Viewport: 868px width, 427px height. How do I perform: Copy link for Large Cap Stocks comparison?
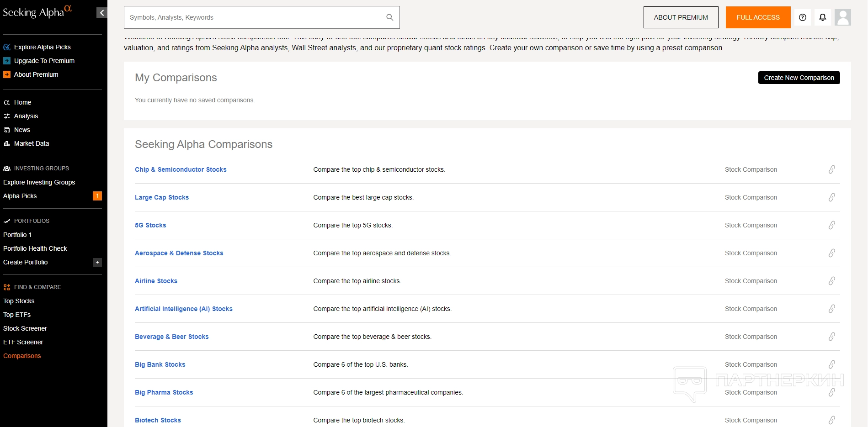(831, 197)
